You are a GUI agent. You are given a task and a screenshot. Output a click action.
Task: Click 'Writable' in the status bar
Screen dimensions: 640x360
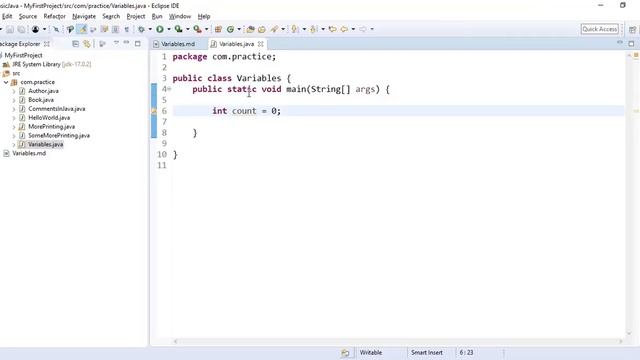371,352
